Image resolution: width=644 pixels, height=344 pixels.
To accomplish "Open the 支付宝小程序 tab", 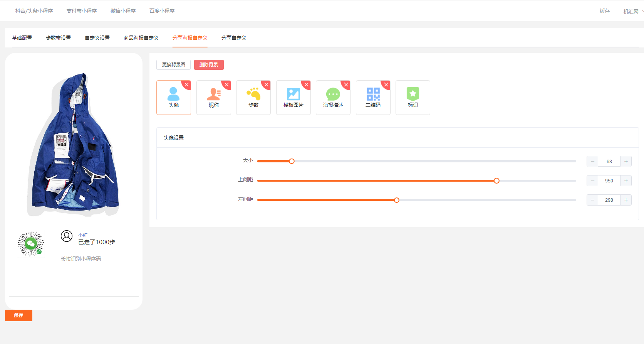I will tap(82, 11).
